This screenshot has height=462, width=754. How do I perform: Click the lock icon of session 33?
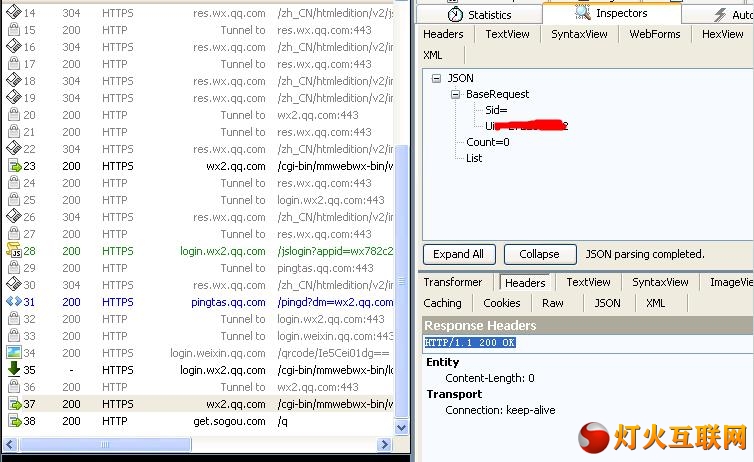(x=14, y=336)
